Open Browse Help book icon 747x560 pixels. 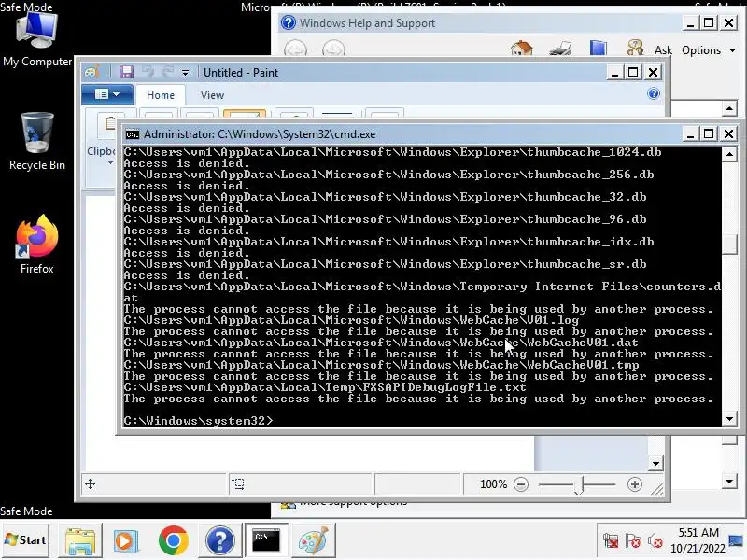click(x=598, y=49)
